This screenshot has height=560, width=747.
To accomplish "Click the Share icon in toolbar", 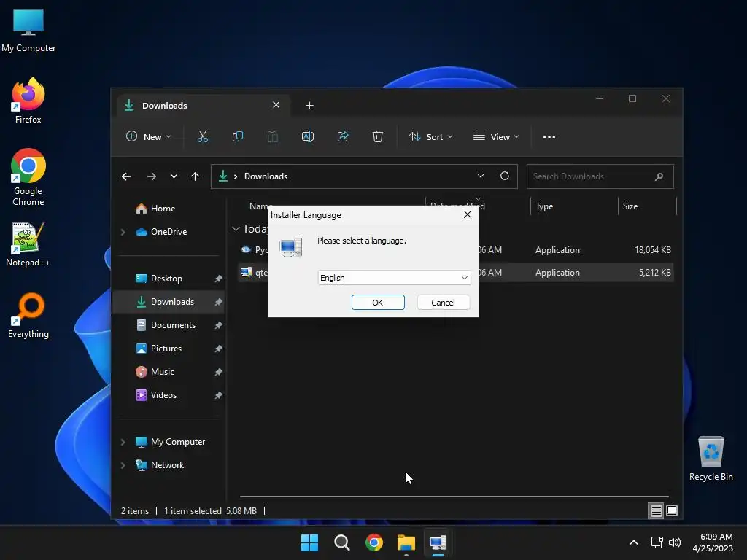I will click(x=343, y=136).
